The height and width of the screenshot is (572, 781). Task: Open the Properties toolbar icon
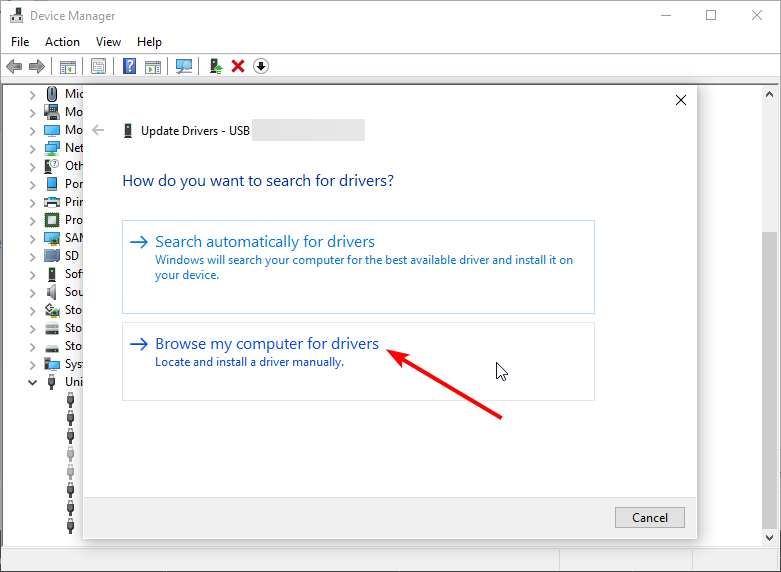click(x=99, y=66)
